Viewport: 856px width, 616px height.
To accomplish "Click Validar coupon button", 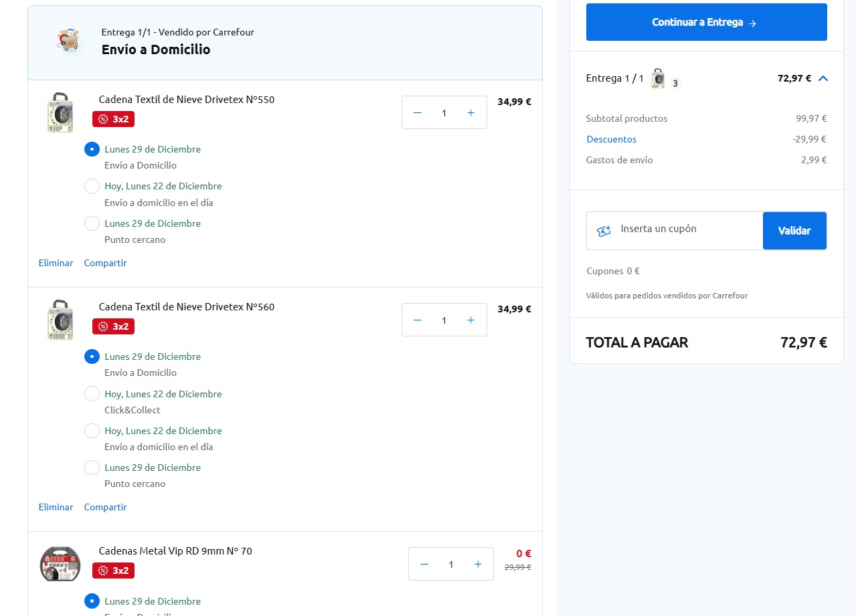I will coord(794,231).
